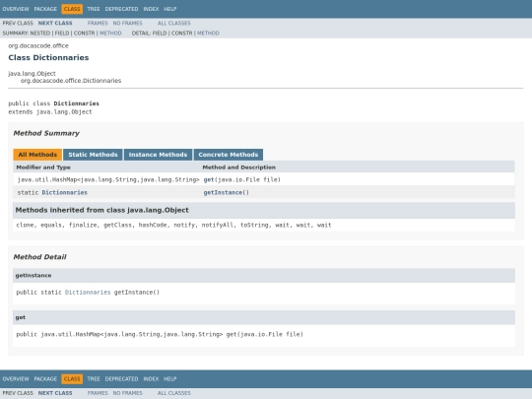Viewport: 532px width, 399px height.
Task: Click the org.docascode.office package name text
Action: (x=38, y=45)
